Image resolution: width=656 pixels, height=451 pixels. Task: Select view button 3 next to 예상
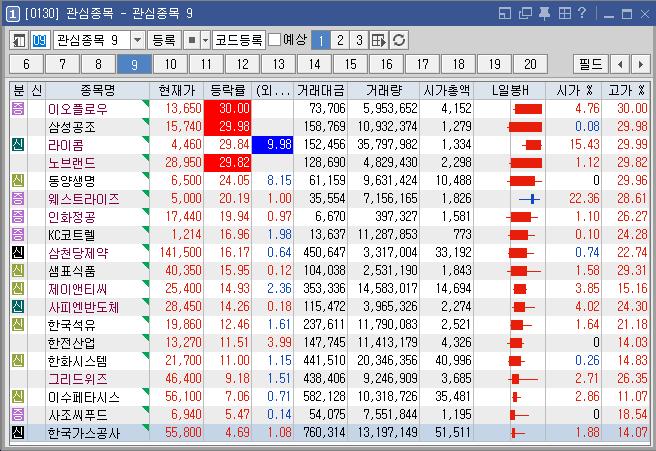click(359, 41)
